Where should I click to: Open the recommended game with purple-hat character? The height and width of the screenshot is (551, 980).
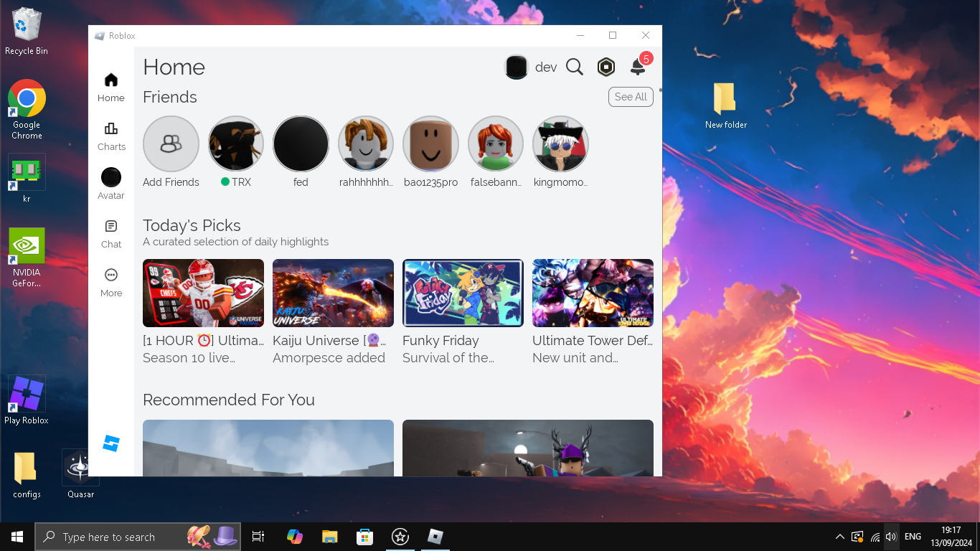point(528,448)
